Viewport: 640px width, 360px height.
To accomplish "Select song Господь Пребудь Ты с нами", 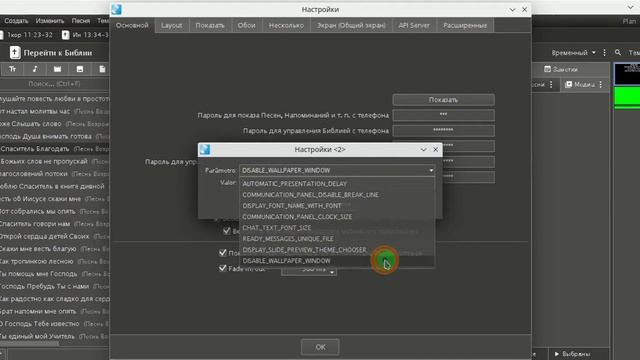I will point(55,286).
